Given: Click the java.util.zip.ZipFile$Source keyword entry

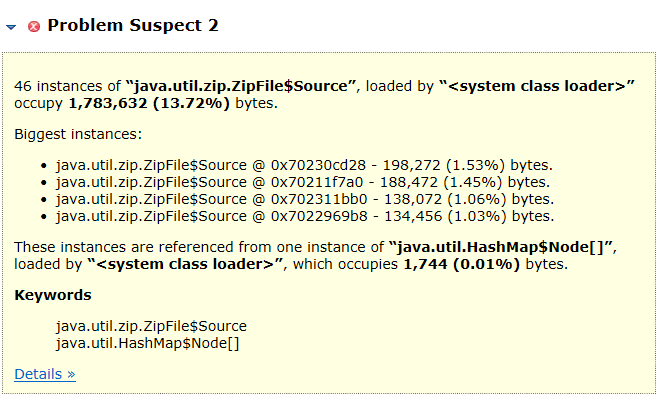Looking at the screenshot, I should click(x=151, y=326).
